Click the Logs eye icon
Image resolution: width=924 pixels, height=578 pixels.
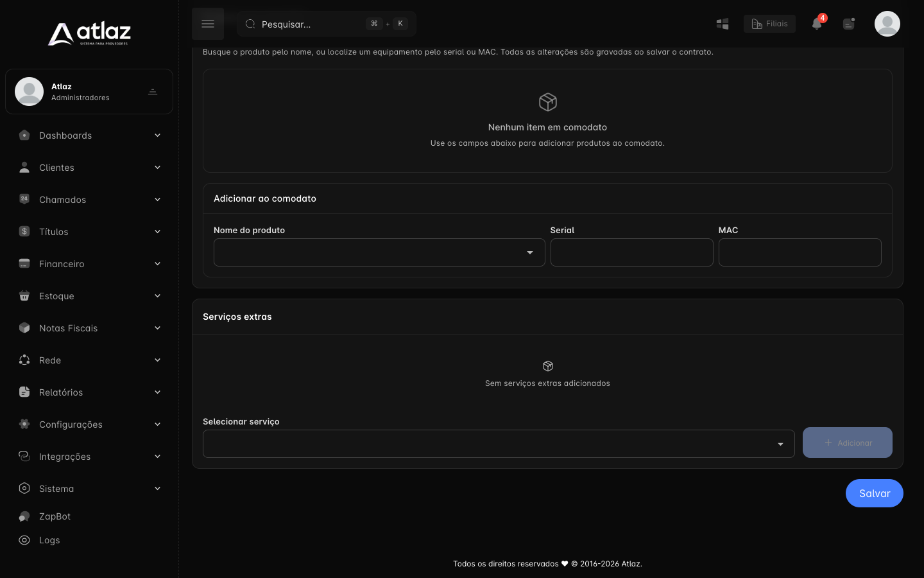24,540
